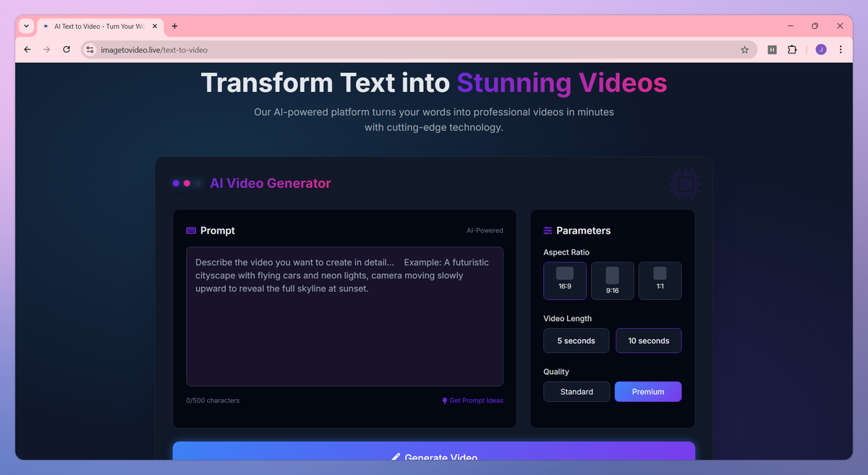Click the browser back arrow
868x475 pixels.
pos(27,50)
